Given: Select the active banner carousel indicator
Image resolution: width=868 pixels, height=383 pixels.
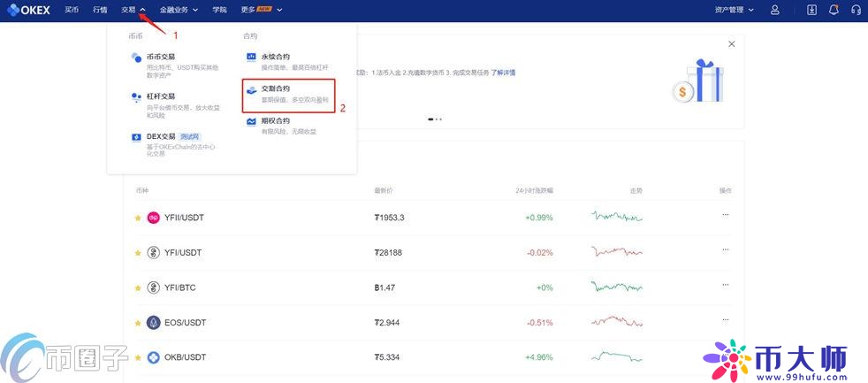Looking at the screenshot, I should tap(430, 119).
